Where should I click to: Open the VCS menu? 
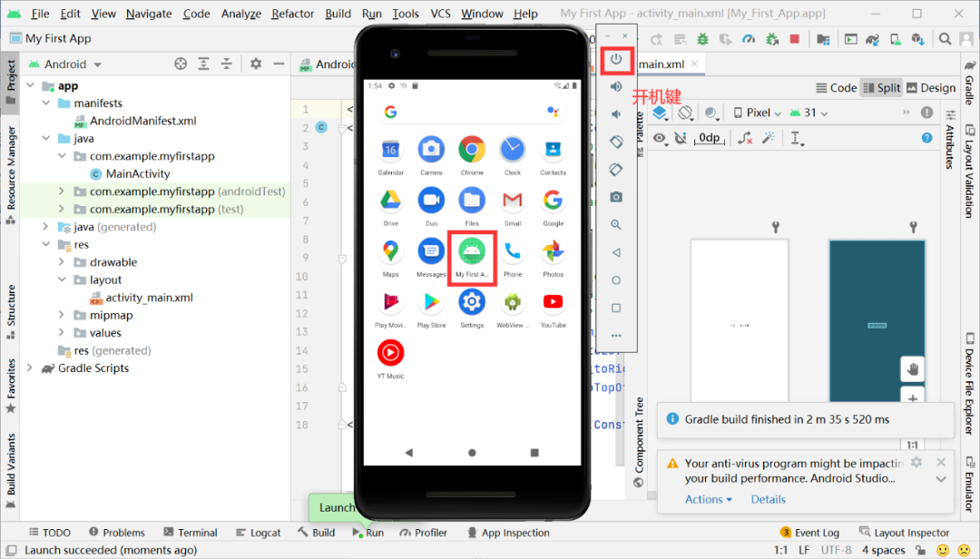coord(440,13)
